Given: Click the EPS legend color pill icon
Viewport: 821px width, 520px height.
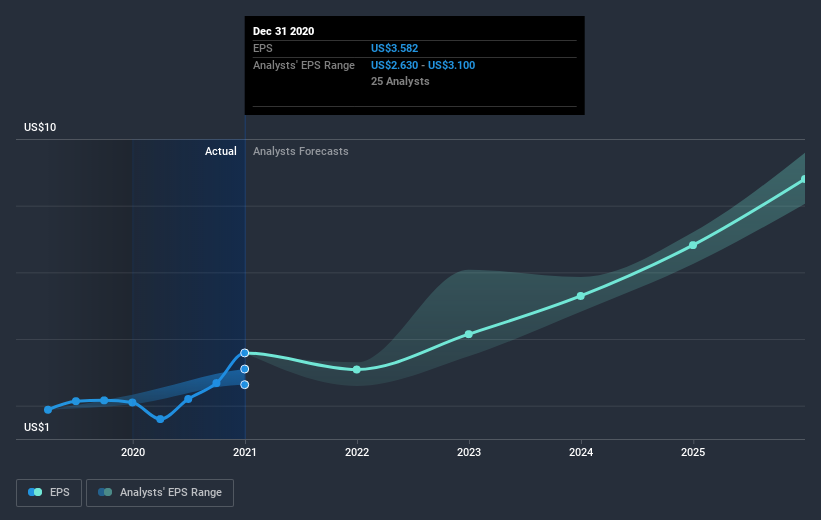Looking at the screenshot, I should pyautogui.click(x=35, y=492).
